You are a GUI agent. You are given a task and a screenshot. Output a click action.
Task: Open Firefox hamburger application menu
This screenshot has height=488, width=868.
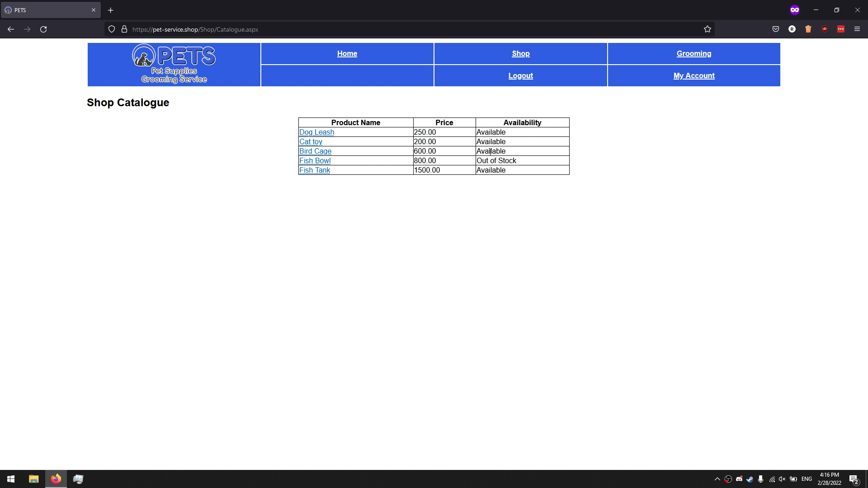pyautogui.click(x=857, y=29)
